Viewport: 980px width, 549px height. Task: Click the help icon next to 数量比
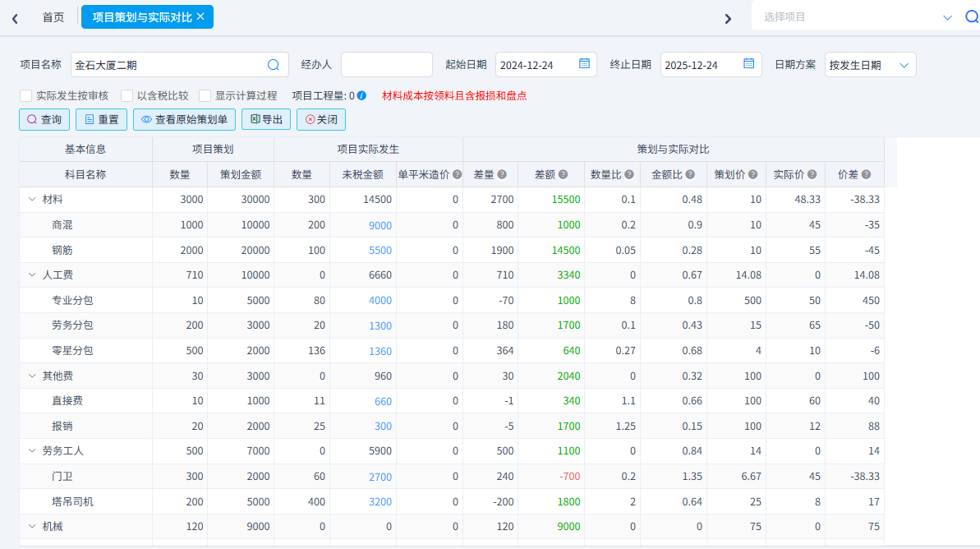pos(628,175)
